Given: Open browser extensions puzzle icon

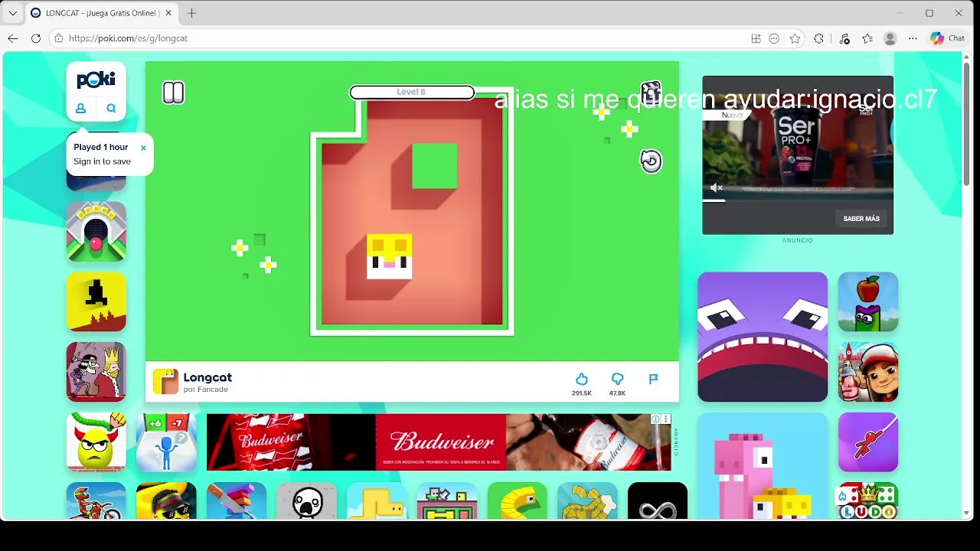Looking at the screenshot, I should (x=819, y=38).
